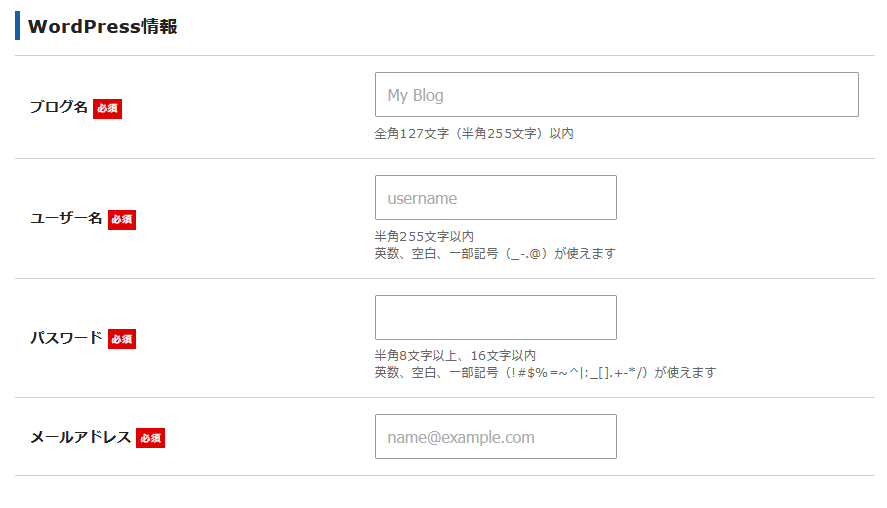Click the パスワード field label
This screenshot has height=508, width=887.
tap(66, 338)
